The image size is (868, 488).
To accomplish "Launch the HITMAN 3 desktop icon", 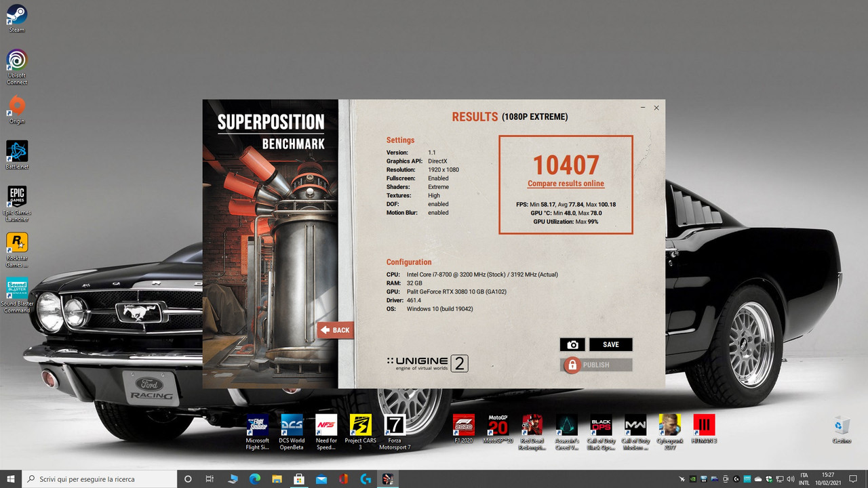I will pos(705,429).
